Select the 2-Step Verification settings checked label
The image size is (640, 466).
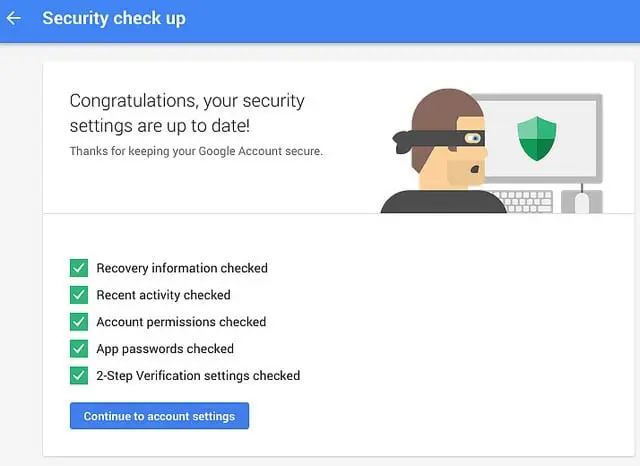click(x=198, y=376)
